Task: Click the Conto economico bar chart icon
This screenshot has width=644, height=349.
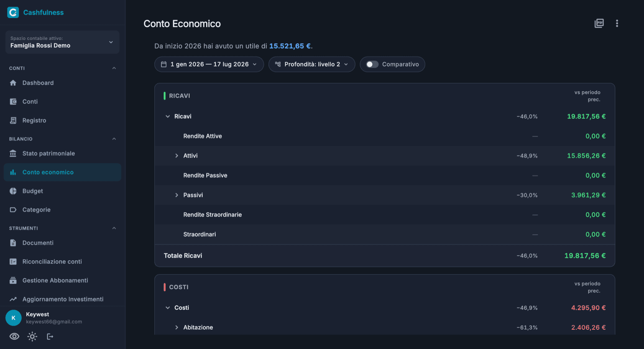Action: (13, 172)
